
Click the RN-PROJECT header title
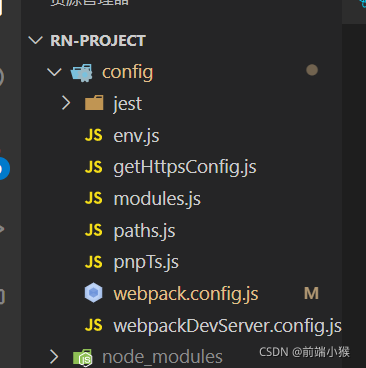click(x=98, y=41)
